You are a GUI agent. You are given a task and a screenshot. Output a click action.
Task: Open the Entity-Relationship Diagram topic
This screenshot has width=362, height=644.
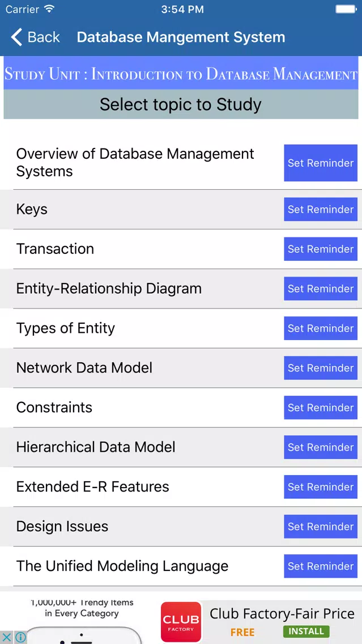109,289
